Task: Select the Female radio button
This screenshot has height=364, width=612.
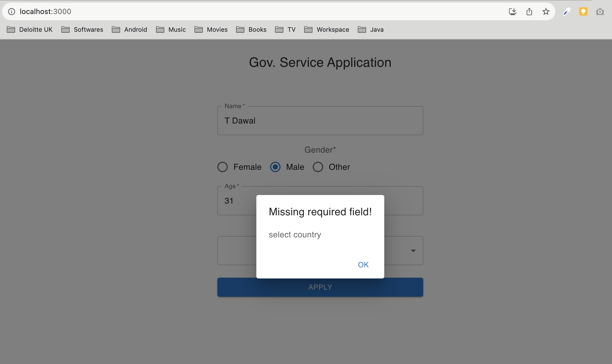Action: click(x=223, y=167)
